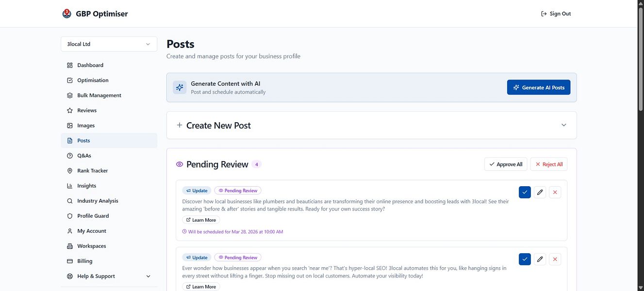Click the 'Post and schedule automatically' text
The width and height of the screenshot is (644, 291).
pyautogui.click(x=228, y=92)
